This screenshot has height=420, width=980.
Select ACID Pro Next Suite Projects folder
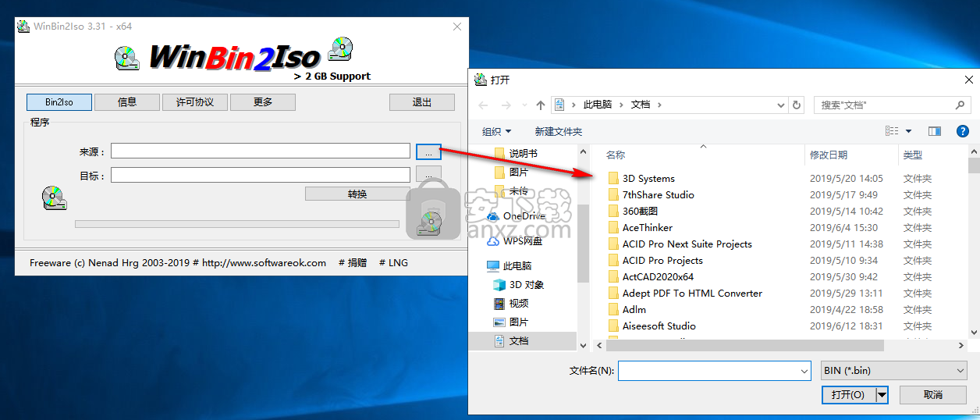687,244
